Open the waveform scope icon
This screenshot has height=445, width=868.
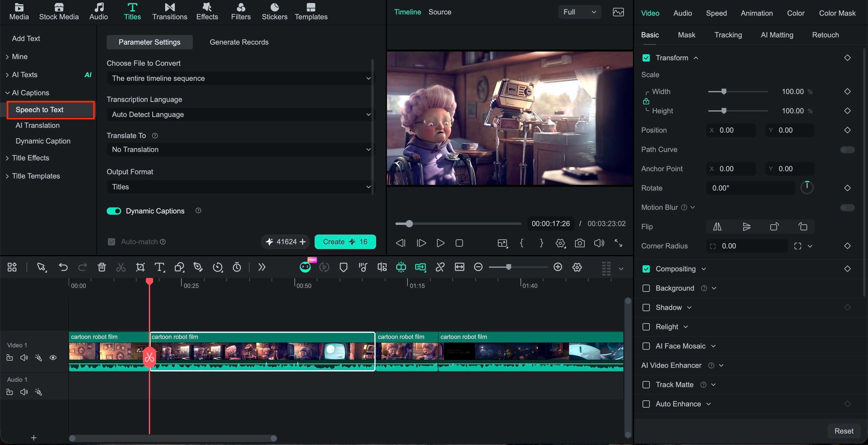coord(618,12)
